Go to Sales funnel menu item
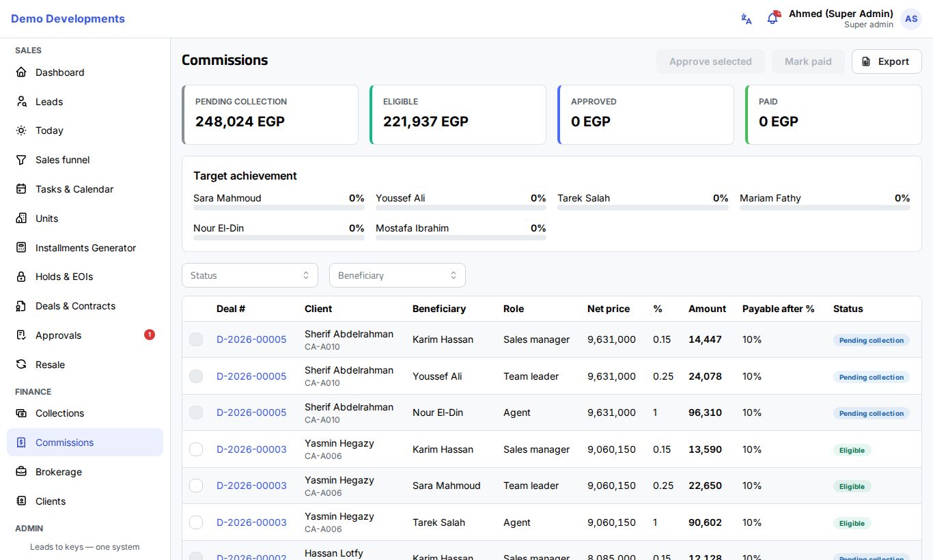This screenshot has width=933, height=560. [85, 160]
